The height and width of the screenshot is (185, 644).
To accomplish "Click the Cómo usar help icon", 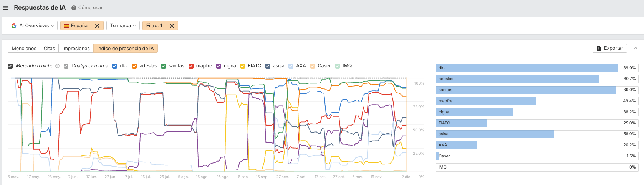I will click(x=74, y=8).
